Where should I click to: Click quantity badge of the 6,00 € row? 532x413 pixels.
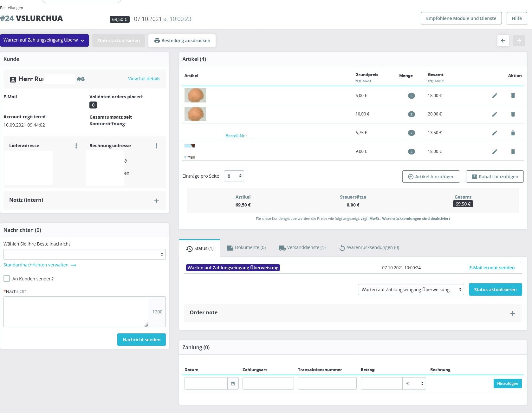pyautogui.click(x=412, y=96)
